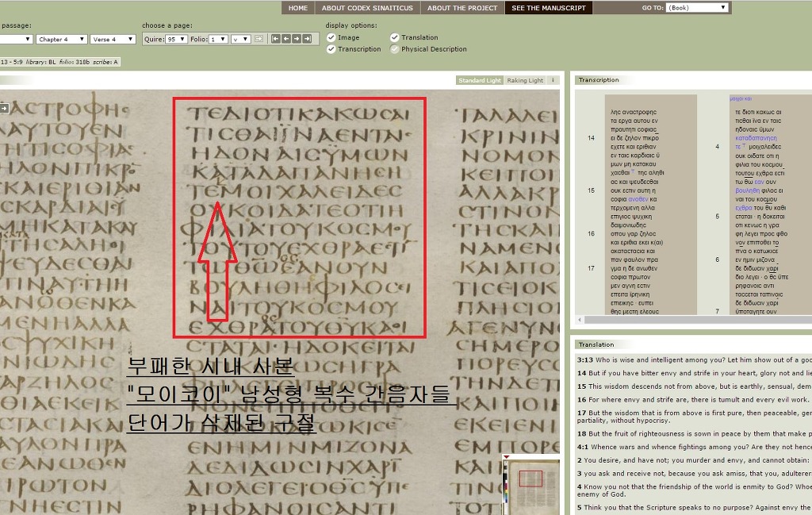
Task: Click the μαχαι και transcription link
Action: click(741, 98)
